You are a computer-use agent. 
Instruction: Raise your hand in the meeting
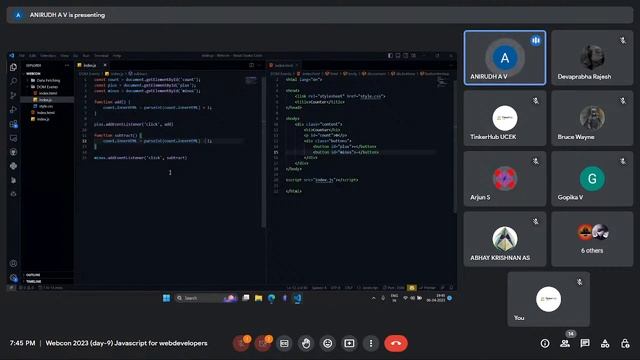[306, 343]
